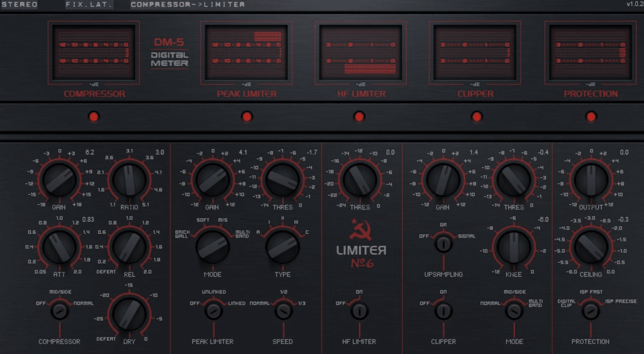Click the compressor REL release knob
644x354 pixels.
coord(130,246)
